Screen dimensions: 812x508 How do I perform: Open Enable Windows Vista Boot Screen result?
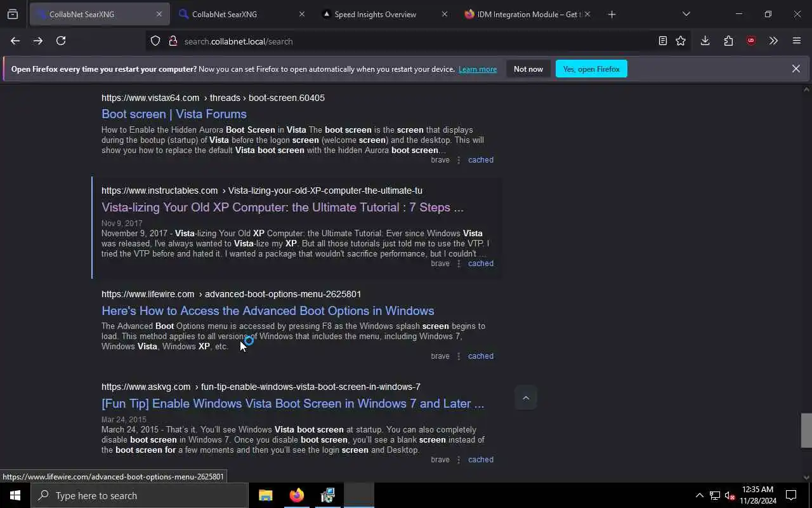[x=292, y=404]
